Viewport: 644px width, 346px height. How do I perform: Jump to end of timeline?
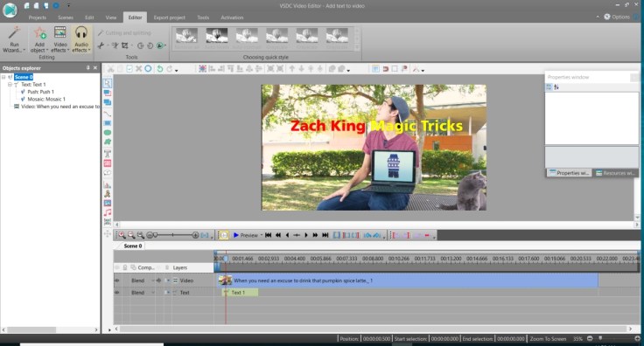point(325,235)
